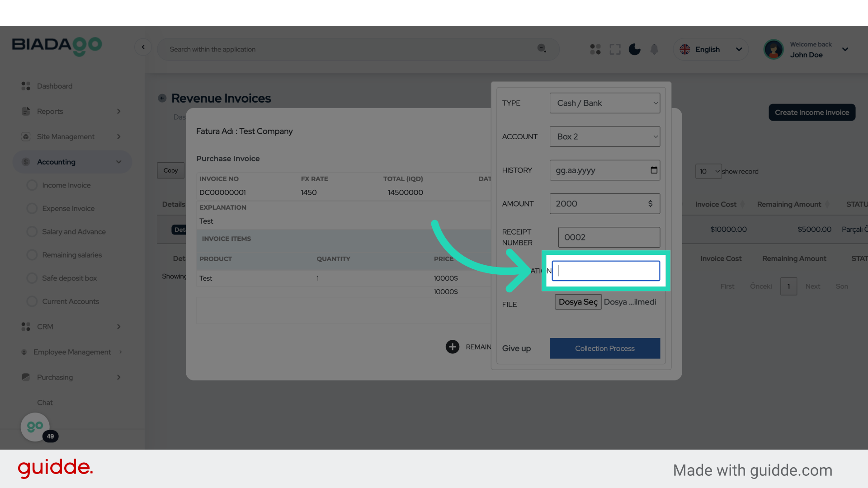
Task: Select Income Invoice radio item
Action: point(32,185)
